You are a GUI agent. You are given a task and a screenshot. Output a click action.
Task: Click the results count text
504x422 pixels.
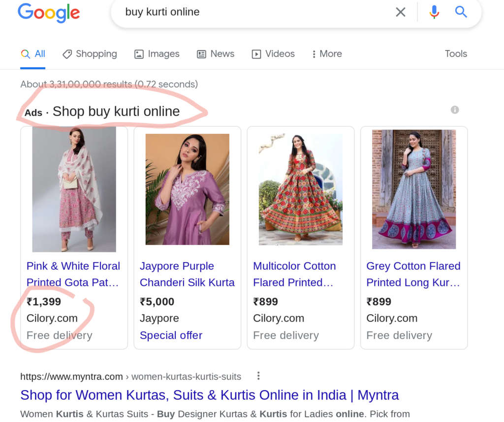(109, 84)
